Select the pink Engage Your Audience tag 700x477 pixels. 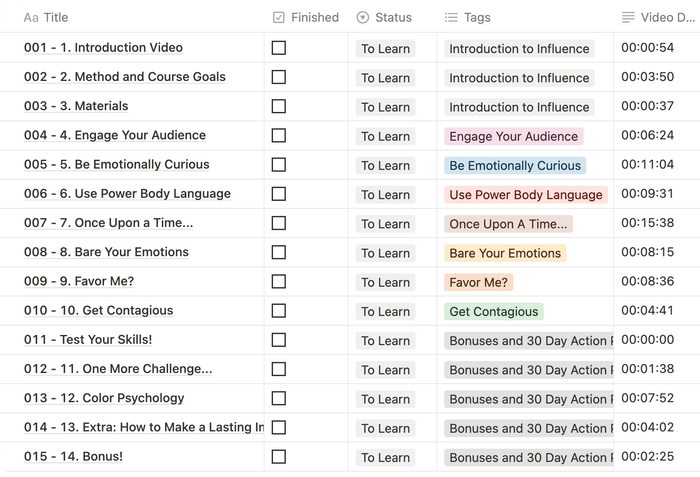click(514, 136)
